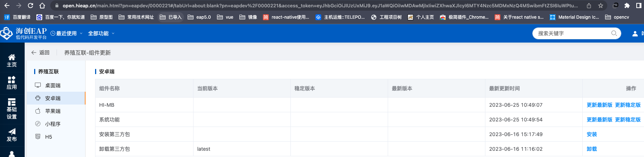Click 更新稳定版 for 系统功能

coord(627,120)
